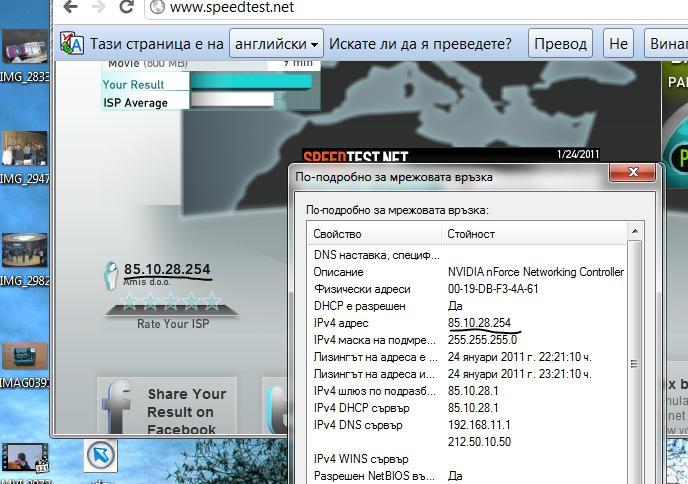Click the ISP person icon beside IP address
The width and height of the screenshot is (688, 484).
(x=112, y=275)
